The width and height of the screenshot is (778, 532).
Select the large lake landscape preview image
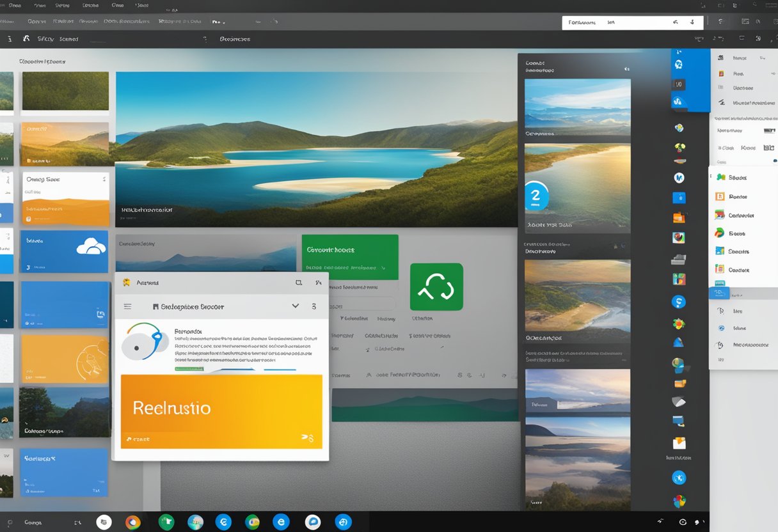point(316,149)
